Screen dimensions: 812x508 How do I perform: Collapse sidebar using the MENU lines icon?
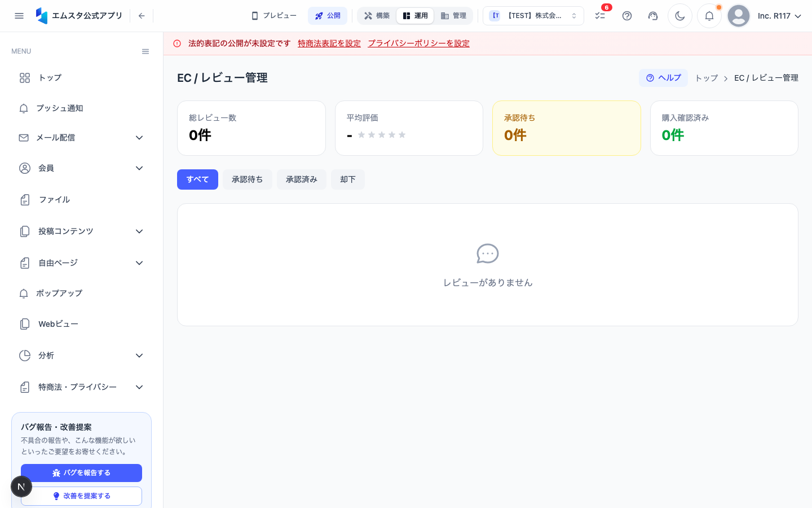tap(145, 51)
